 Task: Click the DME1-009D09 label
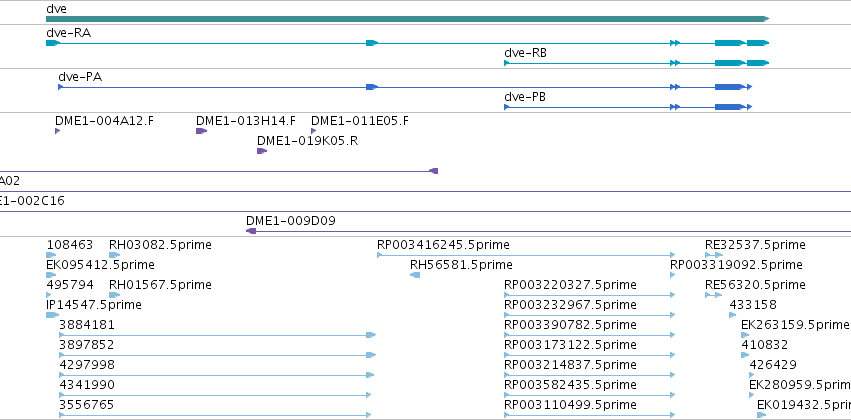click(290, 221)
